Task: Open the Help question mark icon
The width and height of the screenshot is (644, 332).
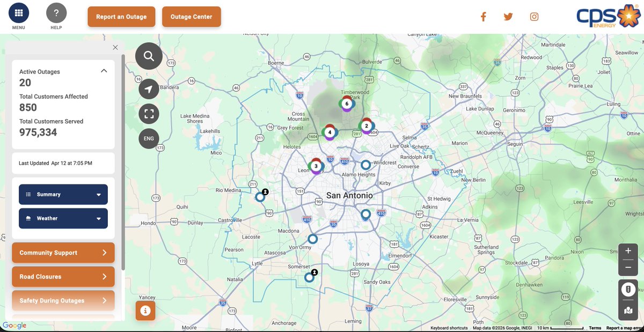Action: [x=56, y=13]
